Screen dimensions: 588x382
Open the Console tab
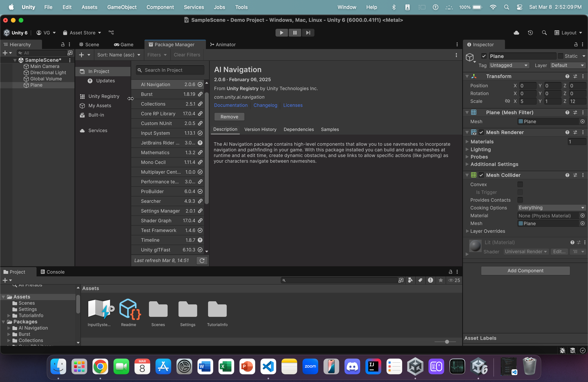tap(52, 272)
